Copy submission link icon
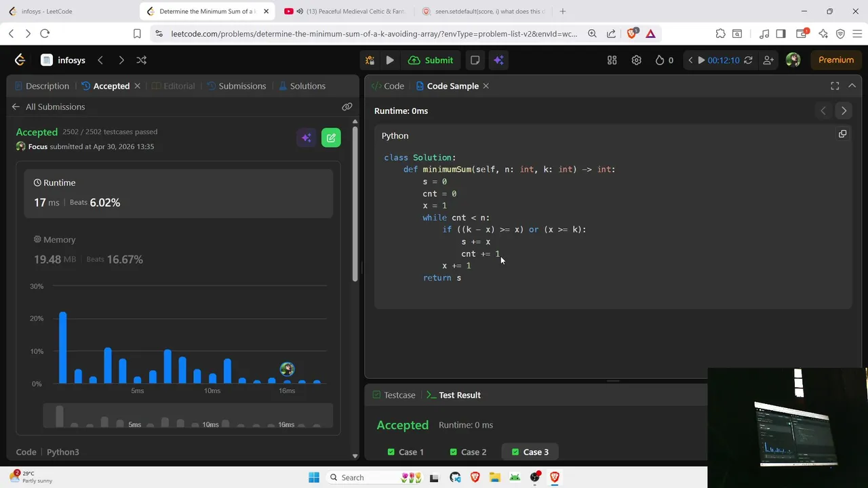Screen dimensions: 868x488 coord(347,106)
